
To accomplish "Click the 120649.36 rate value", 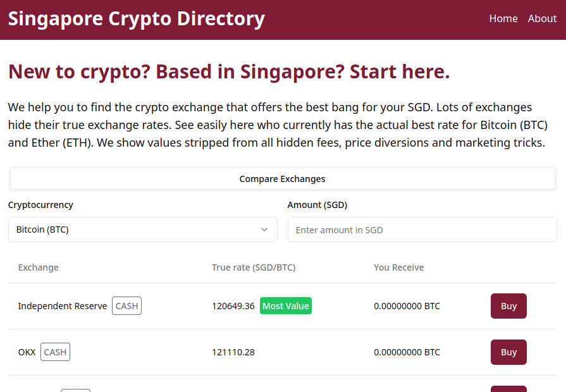I will click(233, 305).
